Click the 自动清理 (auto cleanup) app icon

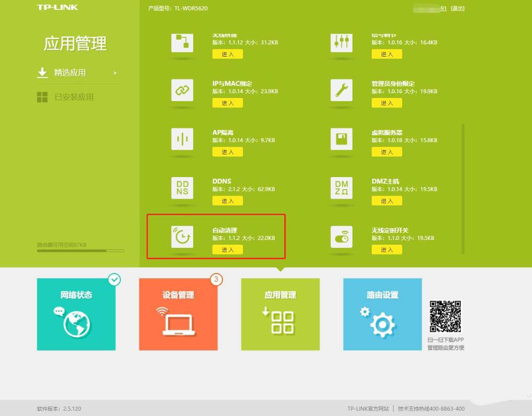182,237
